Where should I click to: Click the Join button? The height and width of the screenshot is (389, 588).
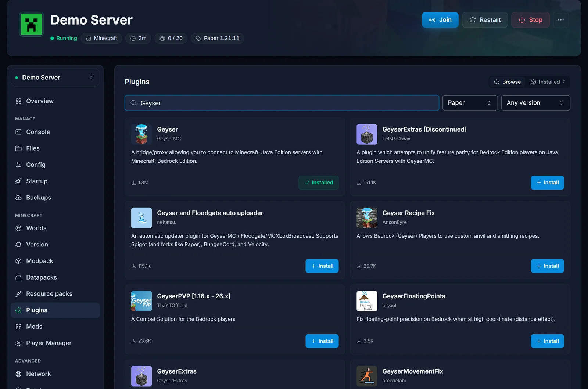pyautogui.click(x=440, y=20)
